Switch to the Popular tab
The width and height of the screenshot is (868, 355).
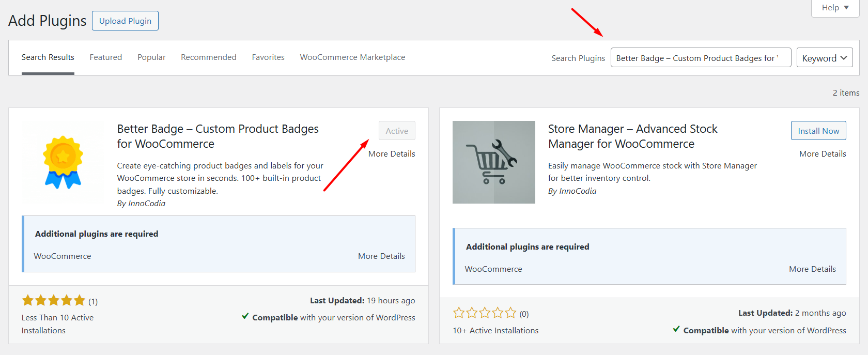[151, 57]
